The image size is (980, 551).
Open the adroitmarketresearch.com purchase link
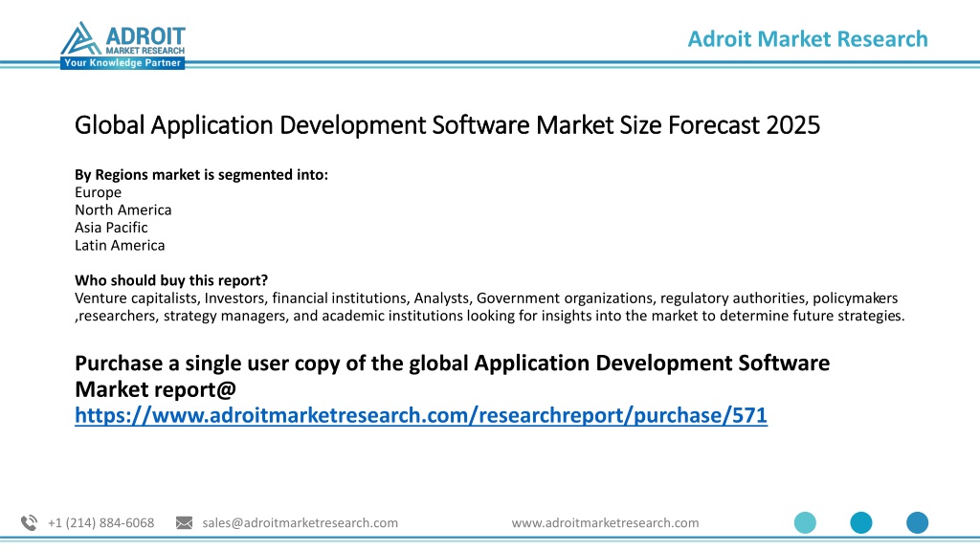click(x=421, y=415)
